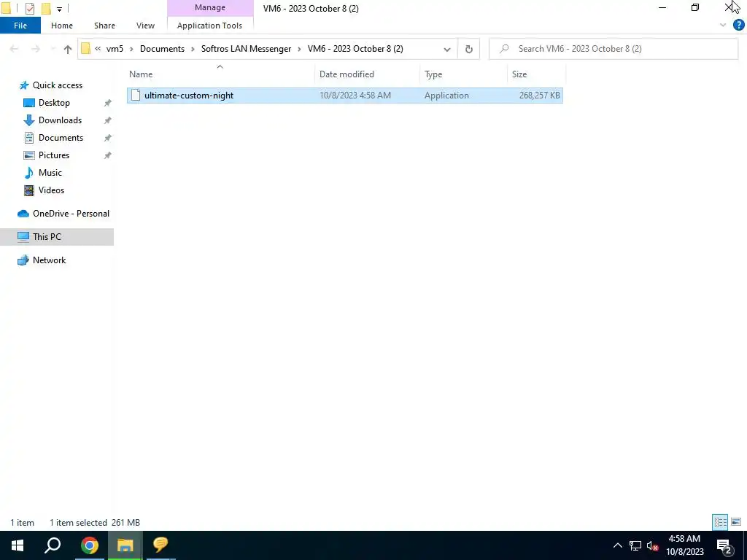Image resolution: width=747 pixels, height=560 pixels.
Task: Open the View ribbon tab
Action: pyautogui.click(x=145, y=26)
